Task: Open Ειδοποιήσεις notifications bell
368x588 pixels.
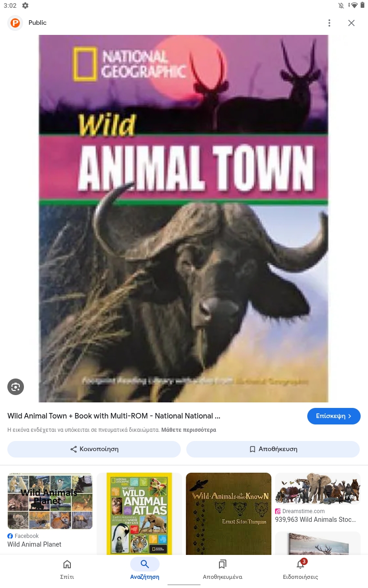Action: pos(300,570)
